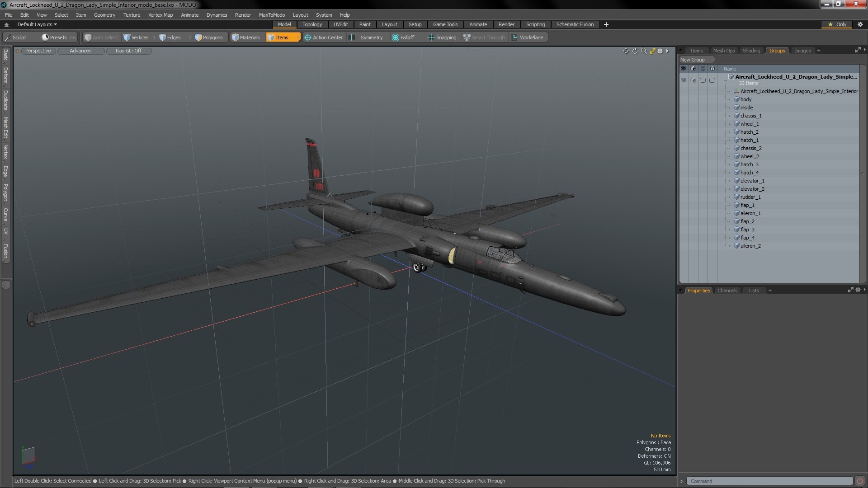
Task: Open the MaxToModo menu
Action: (272, 15)
